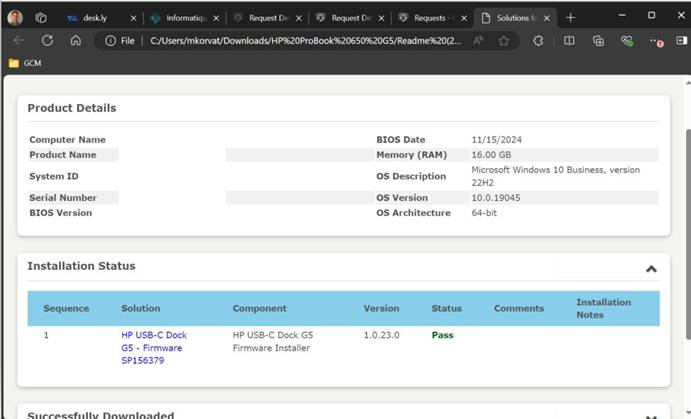
Task: Switch to the Informatique tab
Action: click(x=185, y=18)
